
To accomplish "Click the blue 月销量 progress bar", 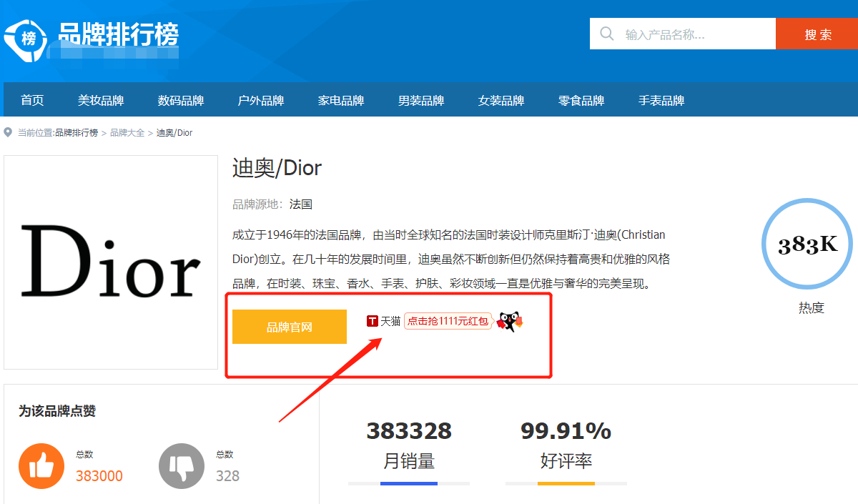I will tap(409, 484).
